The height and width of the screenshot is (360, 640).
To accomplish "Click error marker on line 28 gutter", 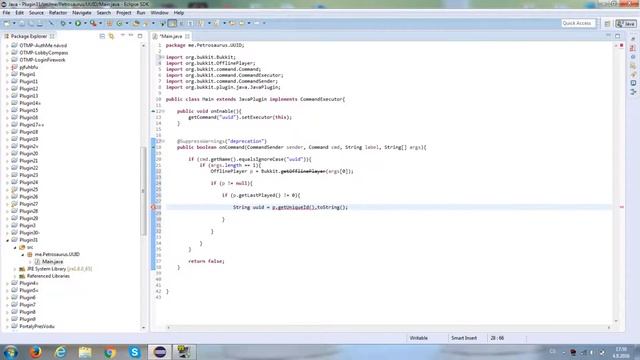I will coord(153,207).
